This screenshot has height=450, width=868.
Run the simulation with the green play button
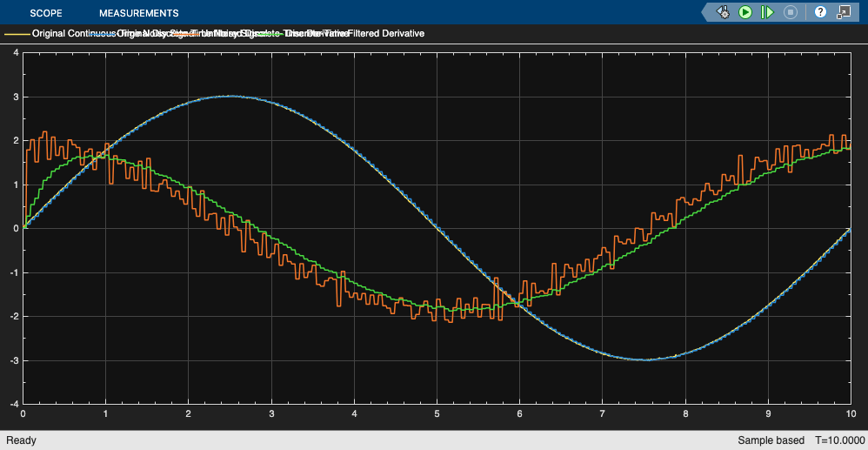745,12
